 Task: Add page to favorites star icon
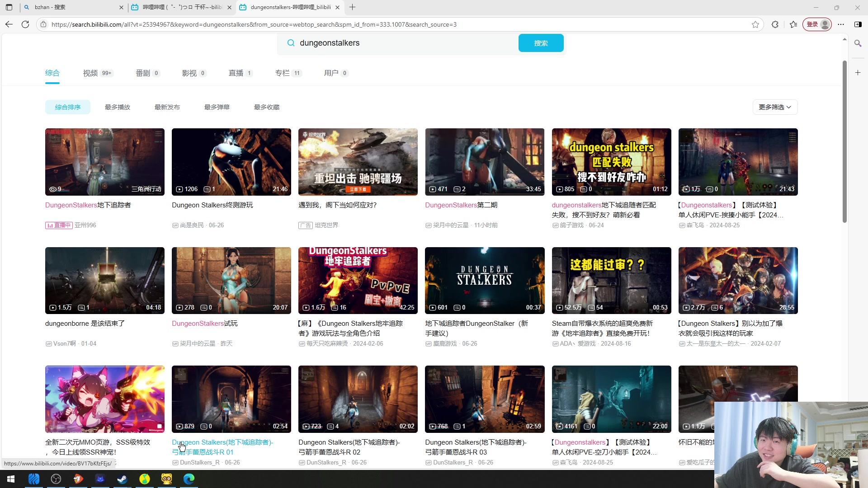point(755,24)
